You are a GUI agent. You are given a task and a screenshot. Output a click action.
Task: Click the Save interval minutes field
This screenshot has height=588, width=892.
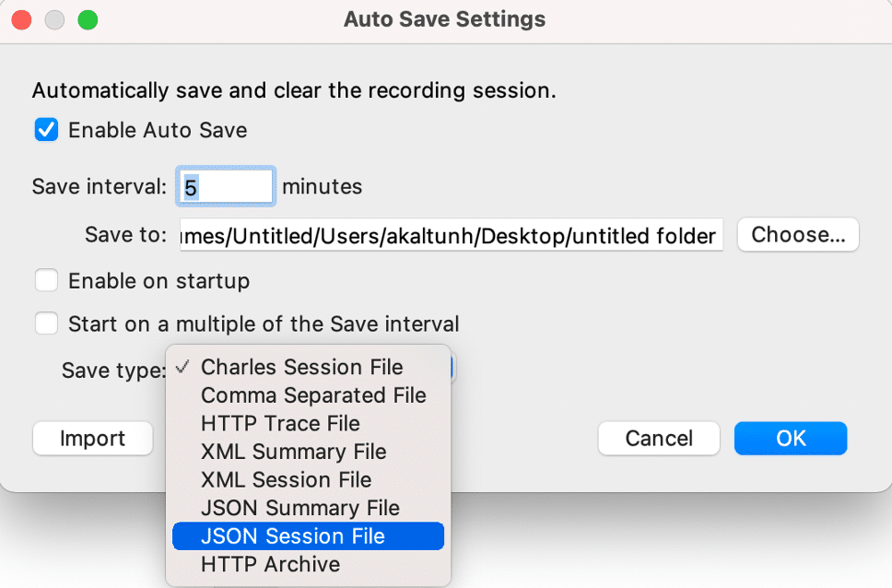click(227, 187)
